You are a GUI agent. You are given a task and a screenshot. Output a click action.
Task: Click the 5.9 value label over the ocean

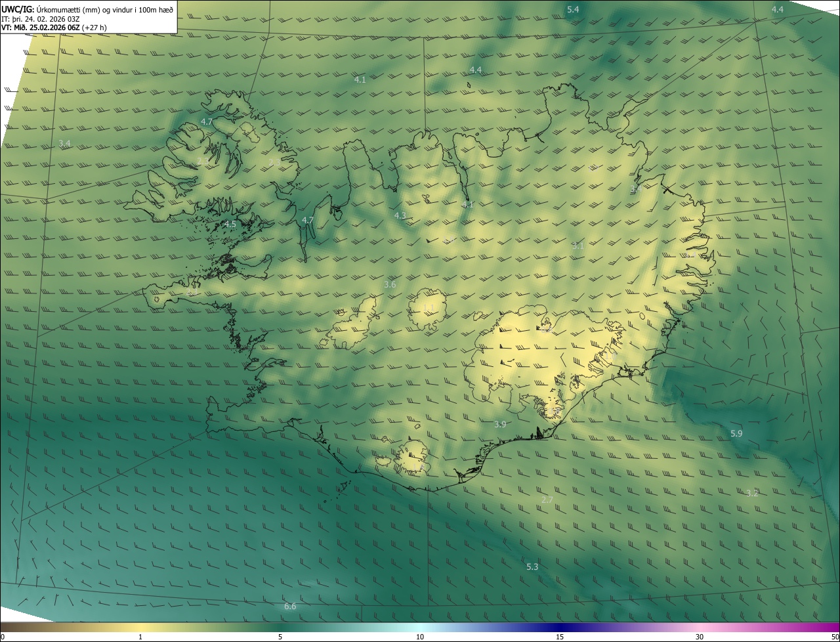click(736, 434)
